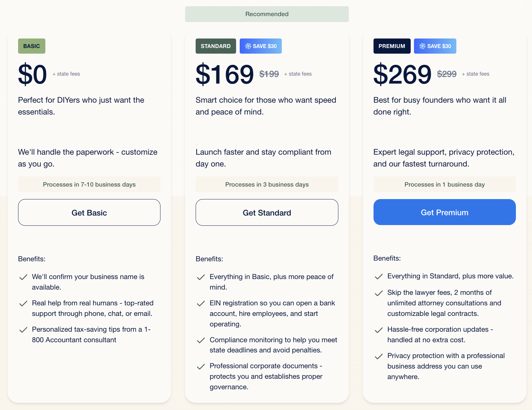Viewport: 532px width, 410px height.
Task: Click the checkmark beside 'Privacy protection' benefit
Action: pos(379,356)
